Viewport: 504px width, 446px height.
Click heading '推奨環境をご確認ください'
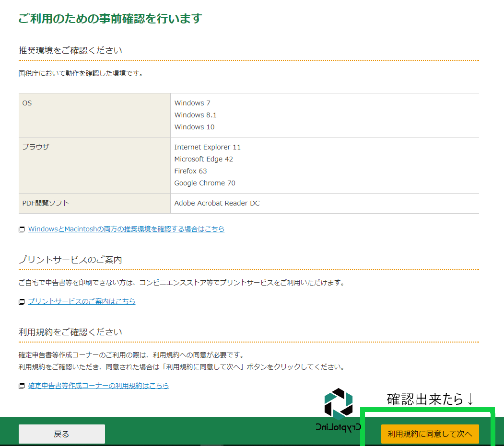pyautogui.click(x=70, y=50)
